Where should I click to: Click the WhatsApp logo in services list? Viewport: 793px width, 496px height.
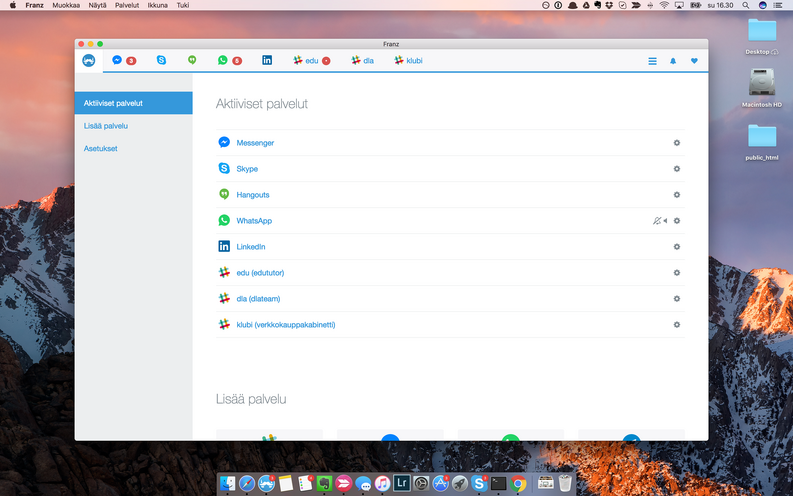tap(224, 220)
